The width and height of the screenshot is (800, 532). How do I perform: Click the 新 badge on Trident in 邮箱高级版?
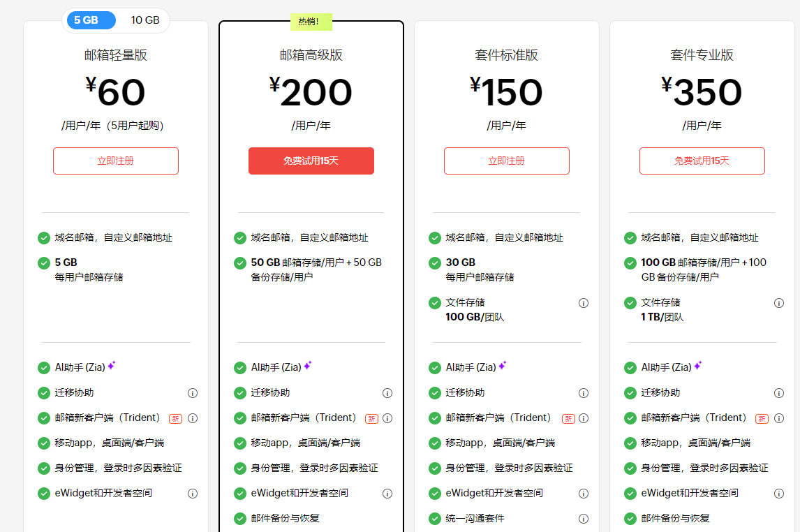371,418
